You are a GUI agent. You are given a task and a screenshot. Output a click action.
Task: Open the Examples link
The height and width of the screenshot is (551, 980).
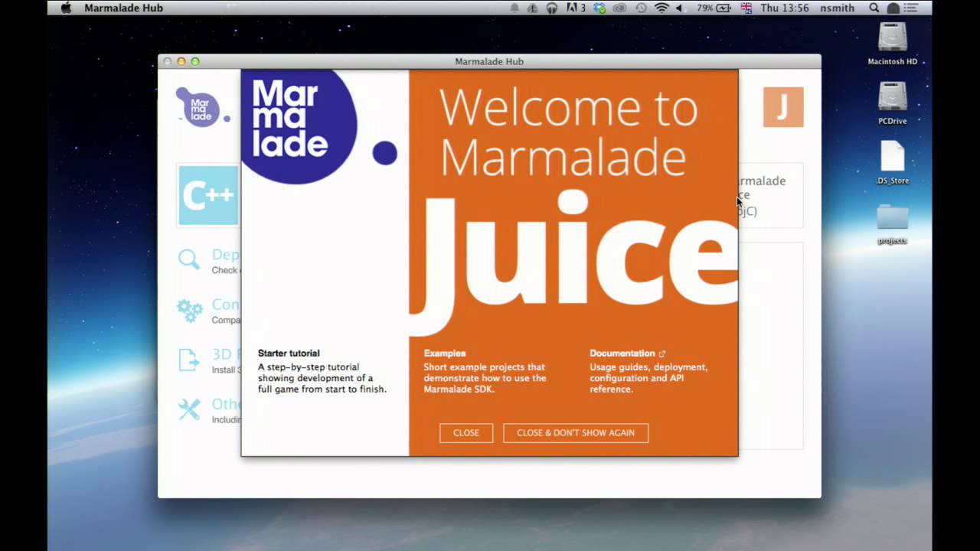tap(445, 354)
